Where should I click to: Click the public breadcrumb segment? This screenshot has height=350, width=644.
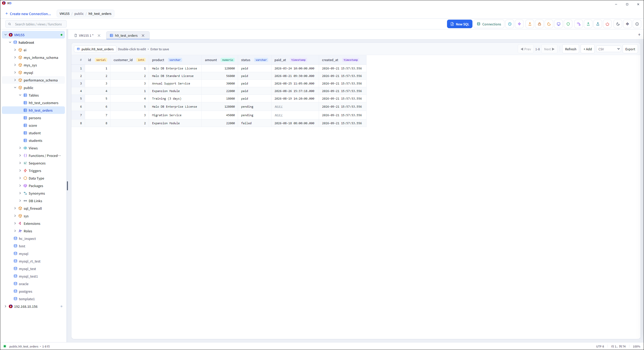tap(79, 14)
